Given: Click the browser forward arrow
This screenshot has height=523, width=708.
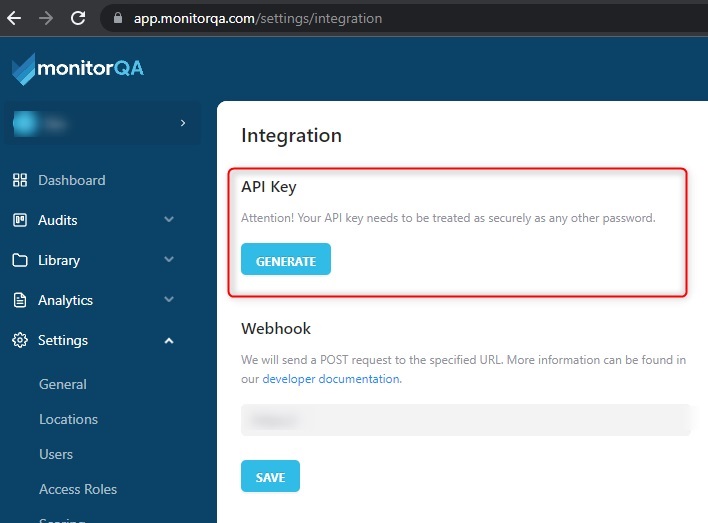Looking at the screenshot, I should tap(46, 18).
